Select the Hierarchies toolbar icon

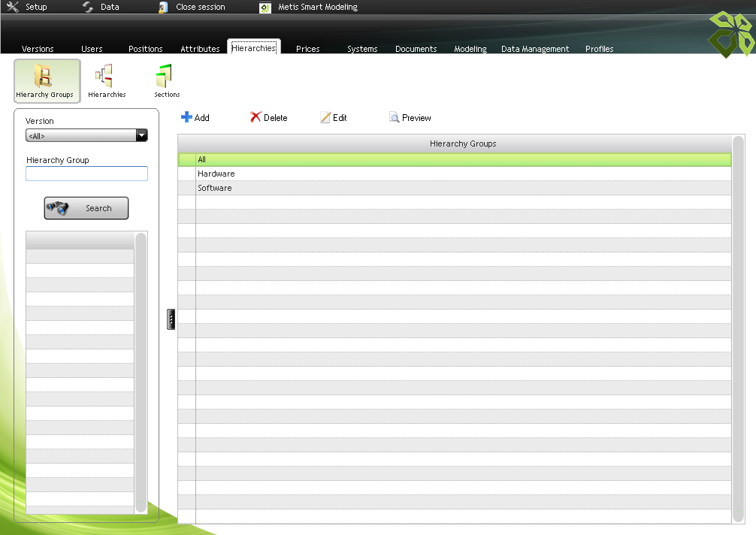[x=104, y=77]
